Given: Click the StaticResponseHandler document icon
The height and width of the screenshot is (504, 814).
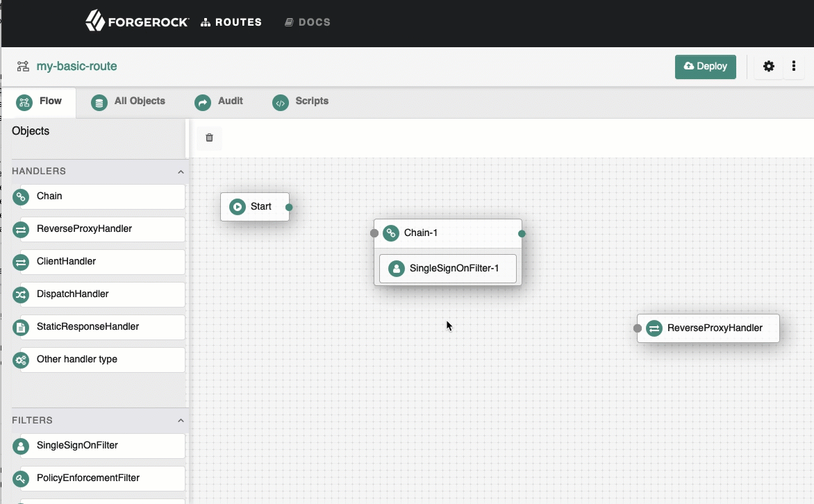Looking at the screenshot, I should (21, 328).
